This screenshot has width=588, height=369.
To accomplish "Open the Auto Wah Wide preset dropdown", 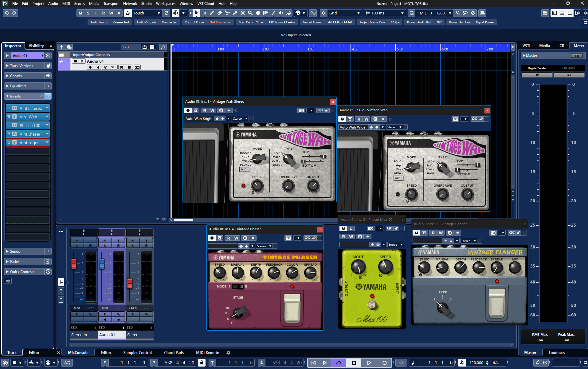I will tap(382, 127).
